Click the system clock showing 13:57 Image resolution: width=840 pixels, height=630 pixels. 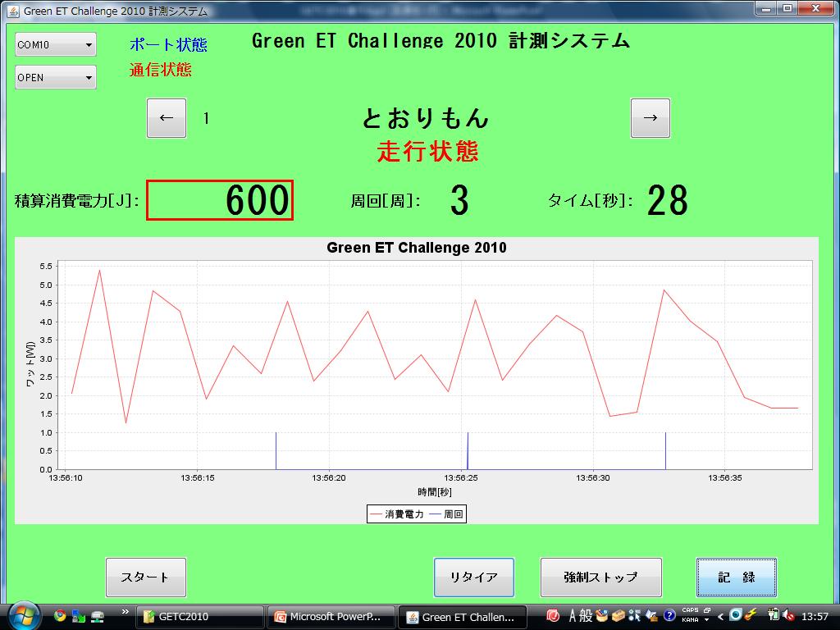tap(814, 617)
